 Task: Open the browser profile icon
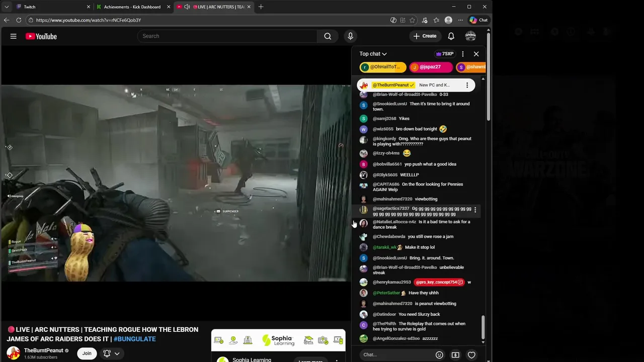click(x=448, y=20)
